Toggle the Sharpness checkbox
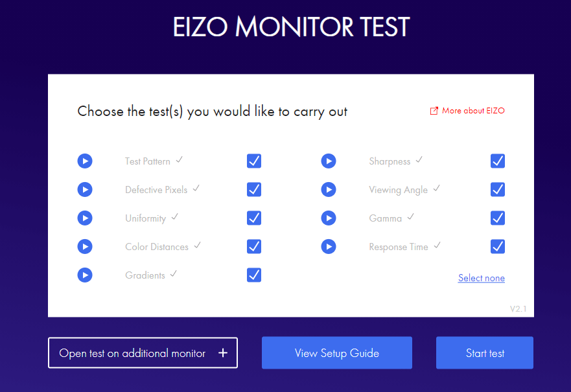This screenshot has height=392, width=571. 498,161
